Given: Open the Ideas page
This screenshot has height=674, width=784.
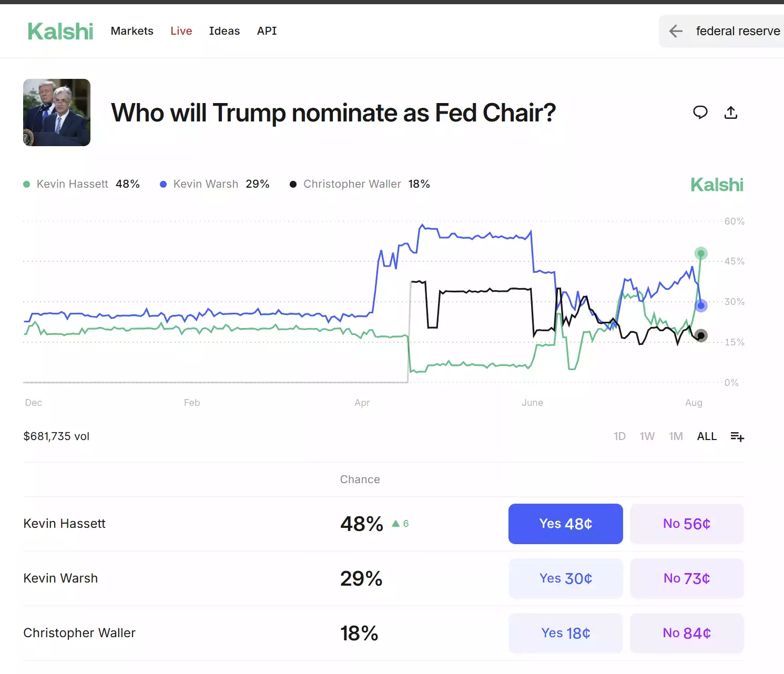Looking at the screenshot, I should tap(224, 31).
